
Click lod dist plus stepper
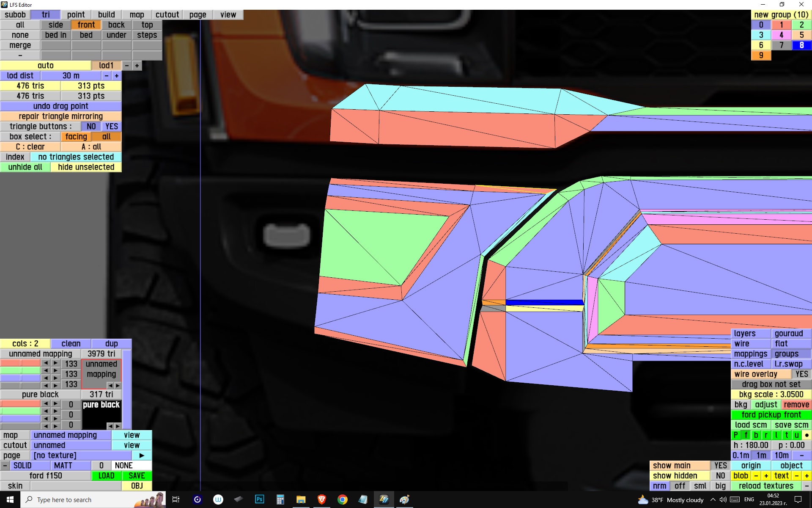click(117, 76)
